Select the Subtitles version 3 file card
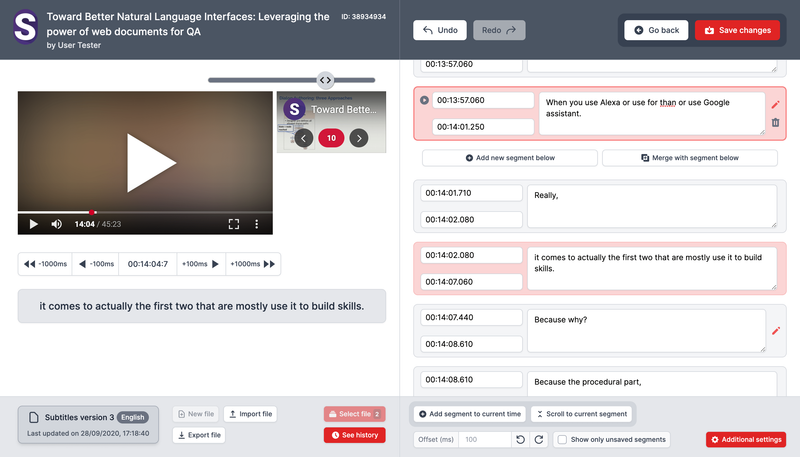This screenshot has height=457, width=800. pos(88,424)
